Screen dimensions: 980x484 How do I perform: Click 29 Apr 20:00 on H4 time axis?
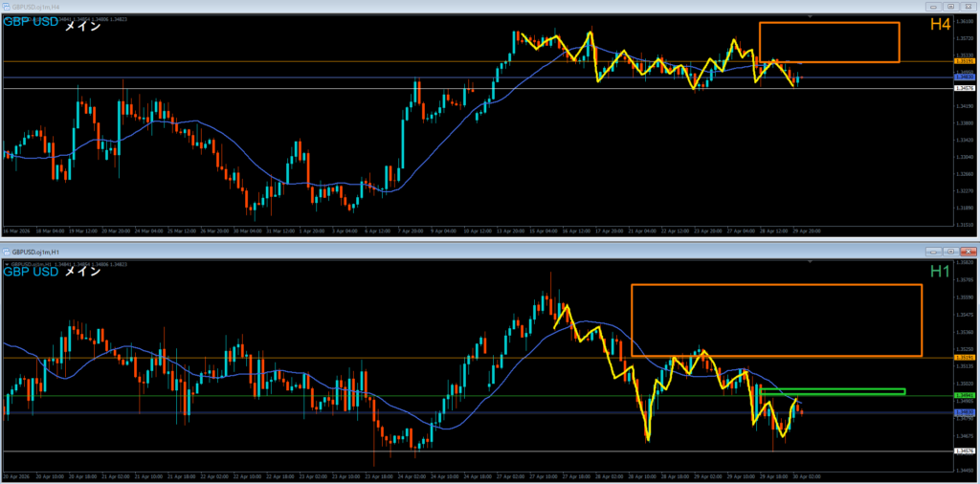pos(807,231)
